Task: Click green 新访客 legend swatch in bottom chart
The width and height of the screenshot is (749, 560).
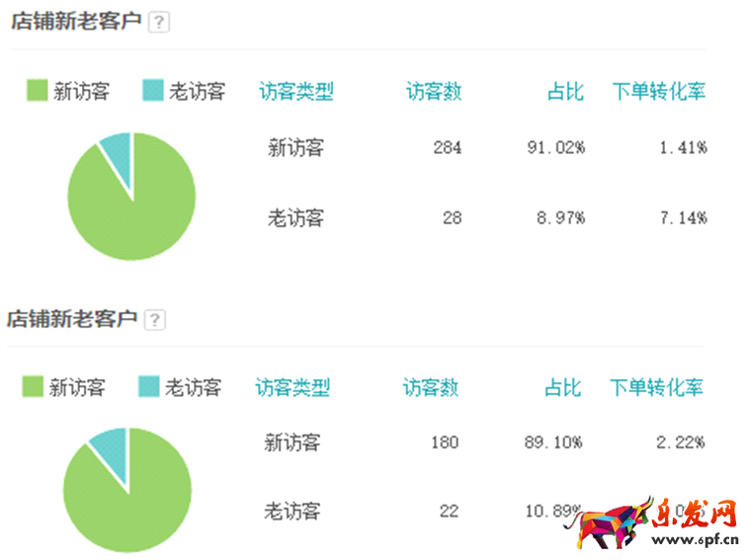Action: tap(33, 387)
